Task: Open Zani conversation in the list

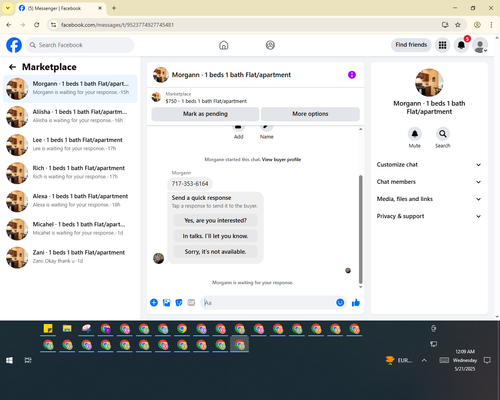Action: 70,257
